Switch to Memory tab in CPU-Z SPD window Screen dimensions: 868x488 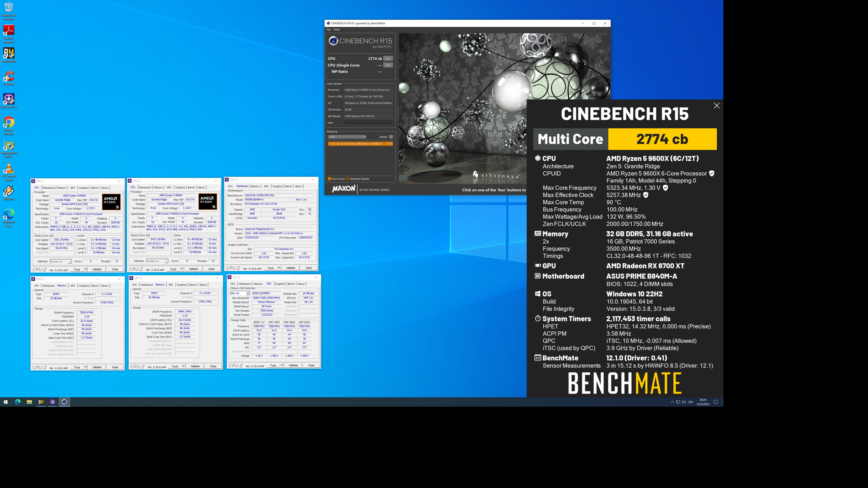tap(258, 284)
